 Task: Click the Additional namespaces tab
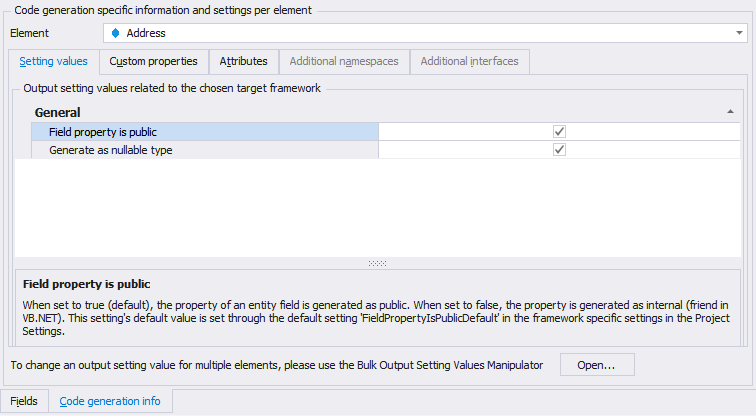pyautogui.click(x=344, y=61)
